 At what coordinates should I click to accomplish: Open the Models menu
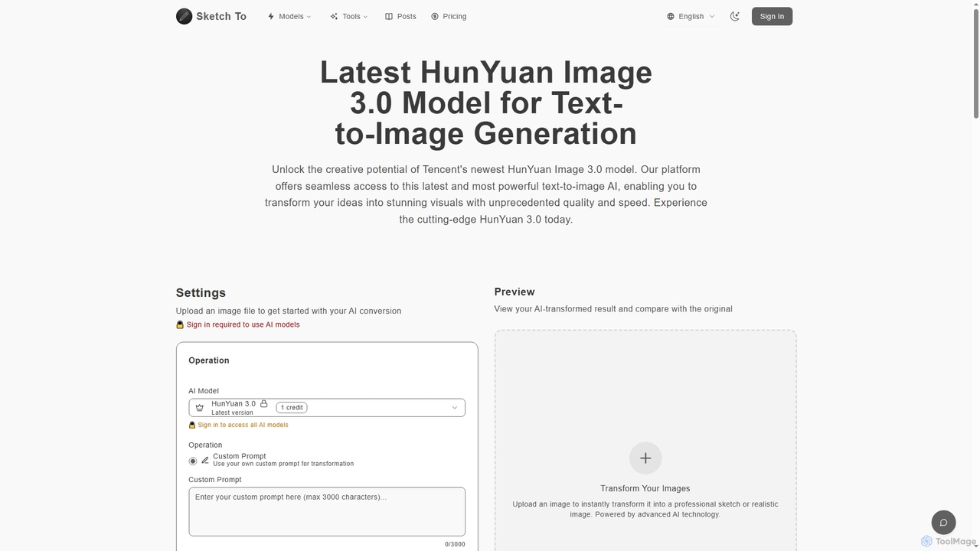click(289, 16)
